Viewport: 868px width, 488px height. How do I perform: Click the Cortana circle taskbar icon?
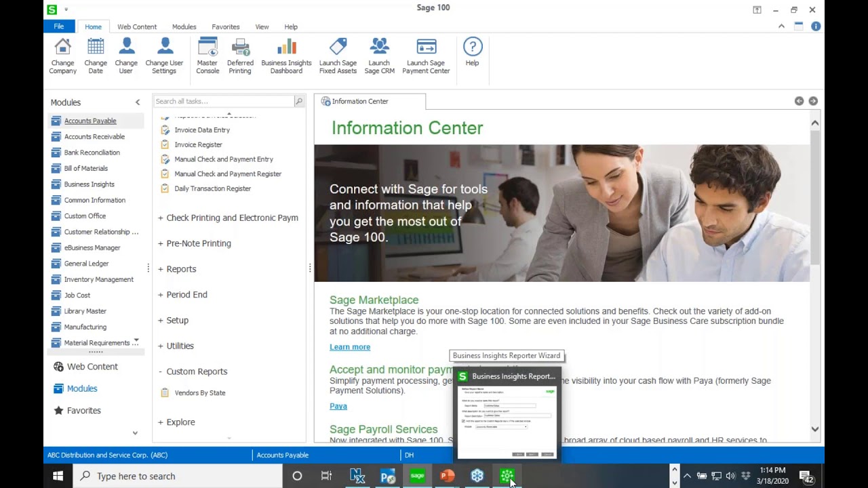click(297, 476)
